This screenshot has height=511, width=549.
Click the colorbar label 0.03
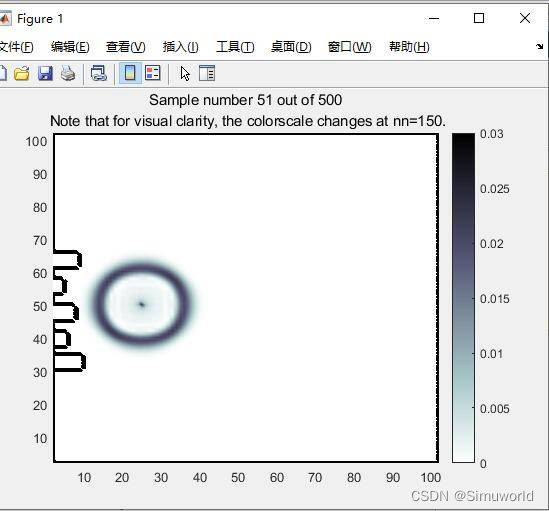pyautogui.click(x=492, y=134)
